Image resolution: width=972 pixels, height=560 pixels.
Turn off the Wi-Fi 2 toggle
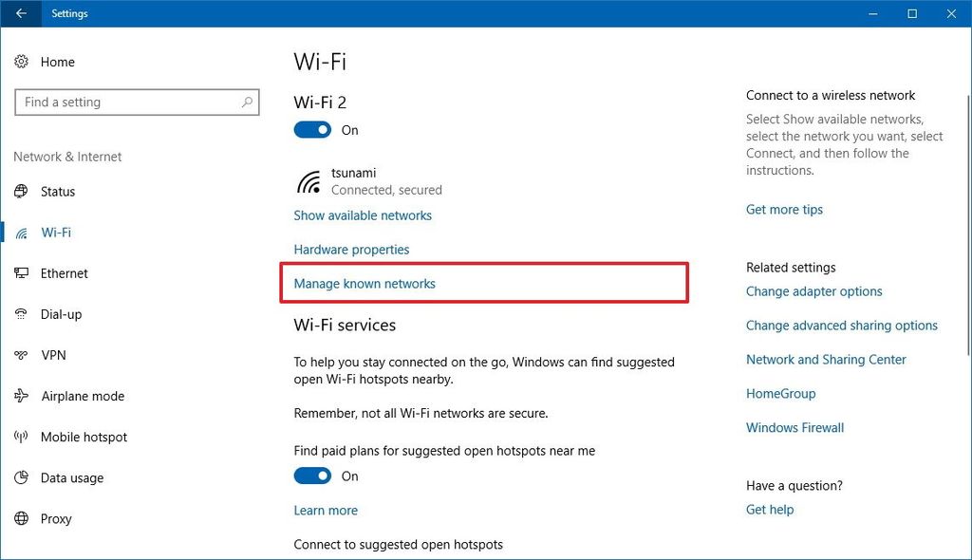tap(312, 130)
